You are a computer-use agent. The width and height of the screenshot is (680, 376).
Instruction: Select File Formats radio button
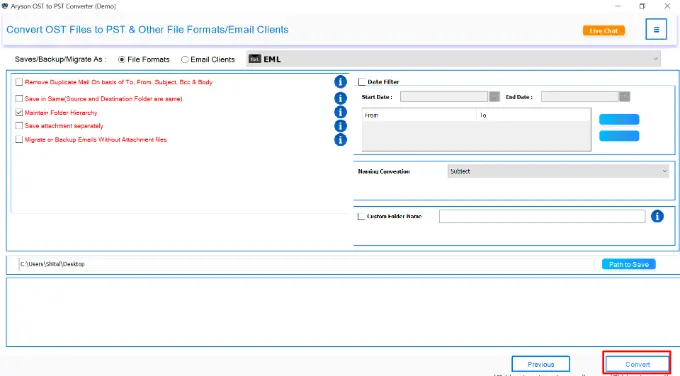point(122,59)
